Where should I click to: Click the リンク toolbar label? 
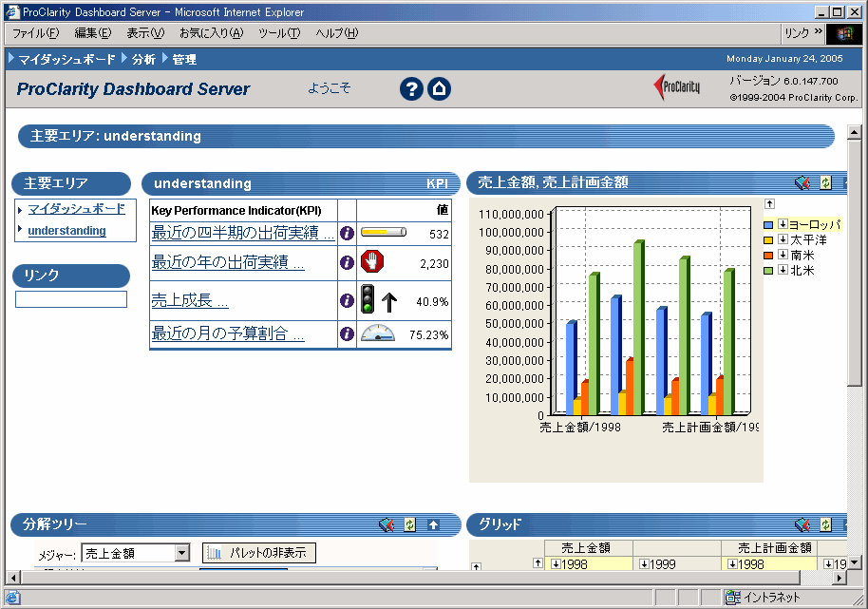797,33
